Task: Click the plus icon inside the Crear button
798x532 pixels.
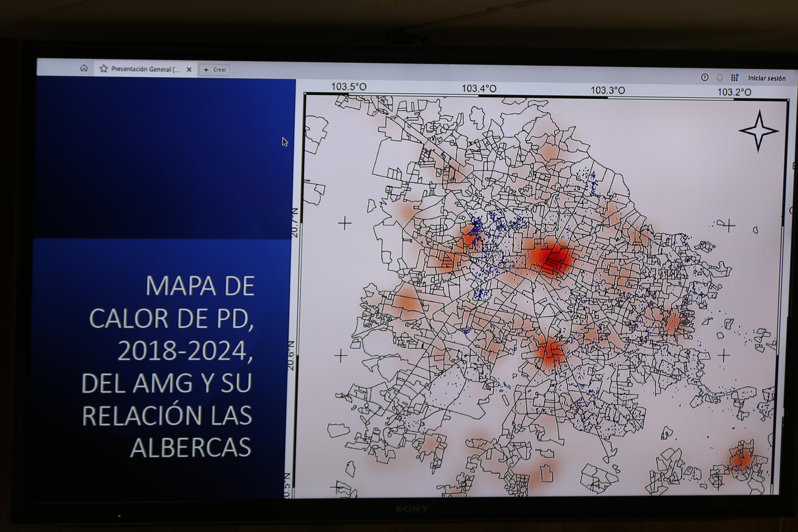Action: tap(206, 70)
